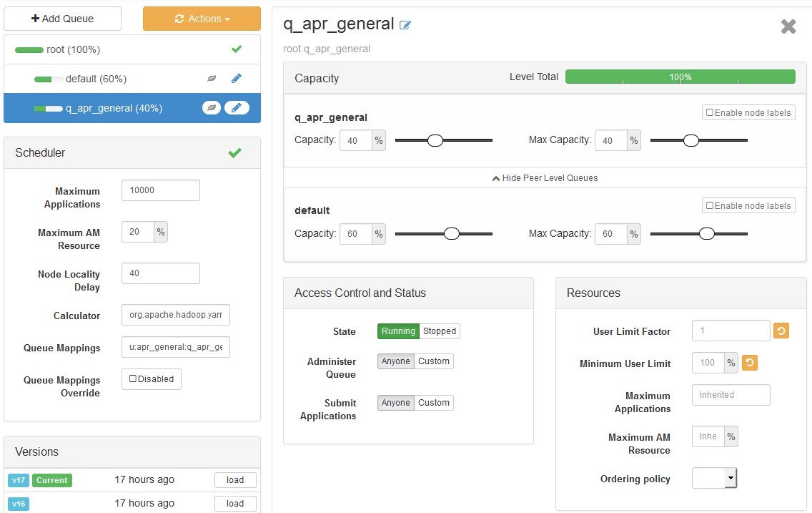Click the leaf icon next to default queue
Image resolution: width=812 pixels, height=513 pixels.
(x=211, y=78)
